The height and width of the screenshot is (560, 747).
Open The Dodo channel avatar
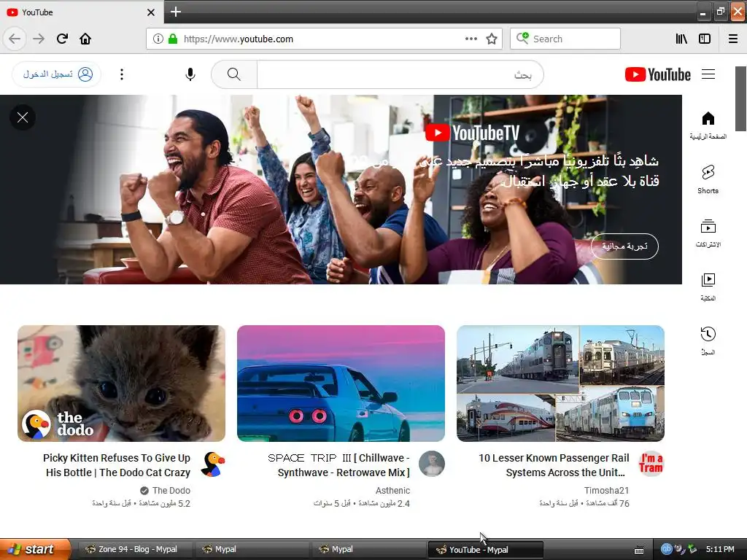coord(212,464)
